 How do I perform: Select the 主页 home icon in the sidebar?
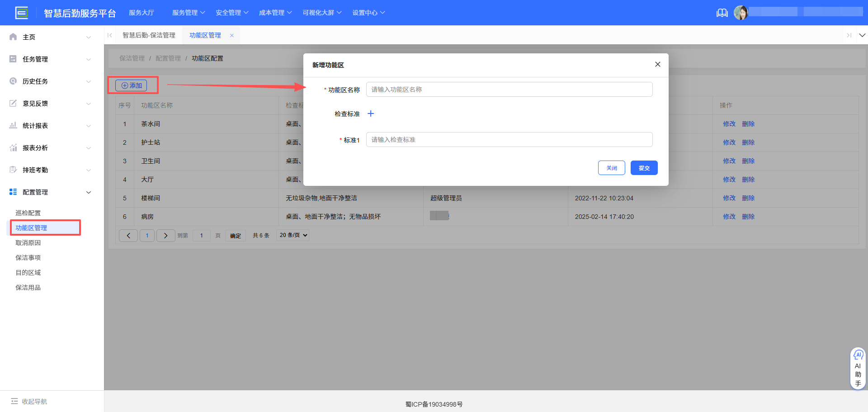[13, 37]
